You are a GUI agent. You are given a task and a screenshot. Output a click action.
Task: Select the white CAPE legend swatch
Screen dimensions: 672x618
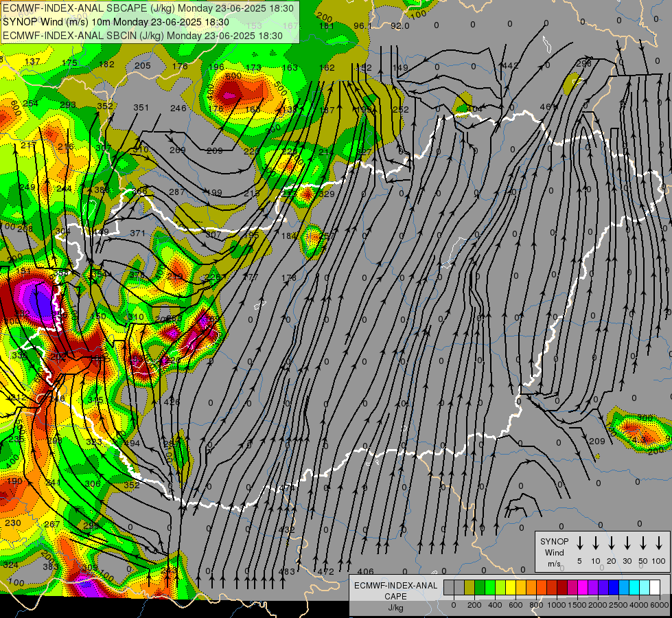pyautogui.click(x=654, y=587)
